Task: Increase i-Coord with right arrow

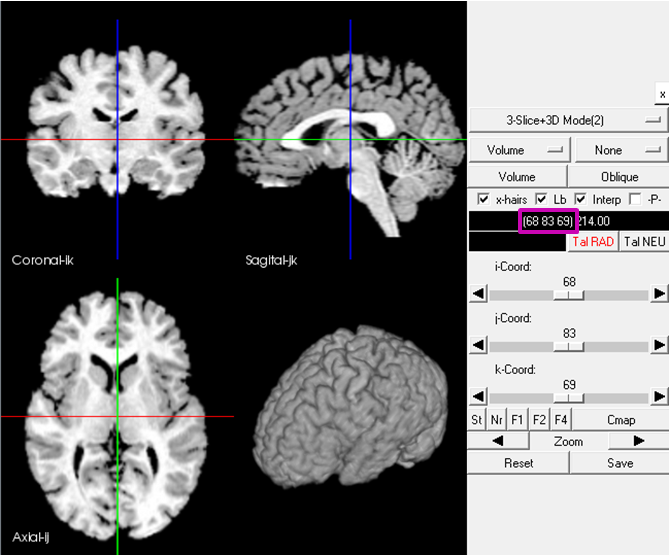Action: pyautogui.click(x=659, y=294)
